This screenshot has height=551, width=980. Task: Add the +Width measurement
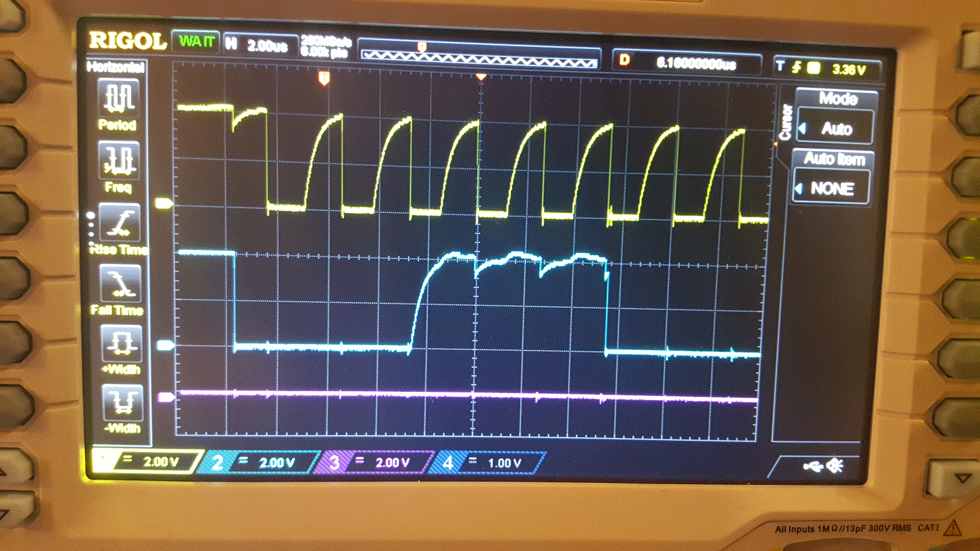coord(121,344)
